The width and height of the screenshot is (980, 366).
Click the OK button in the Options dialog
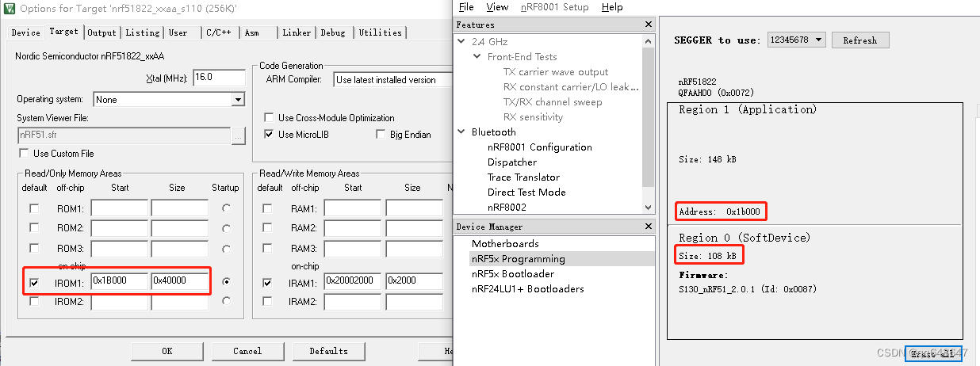pos(167,351)
